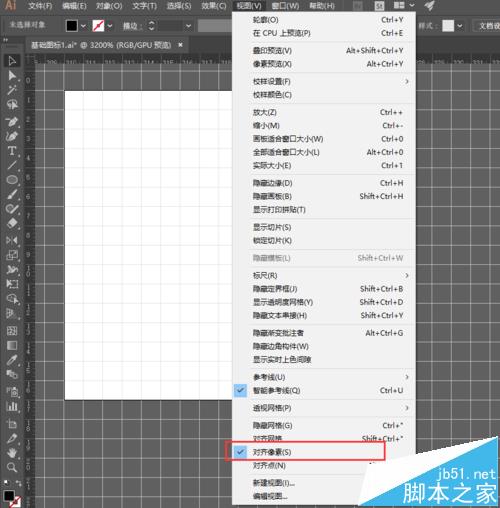Select the Gradient tool

(12, 345)
